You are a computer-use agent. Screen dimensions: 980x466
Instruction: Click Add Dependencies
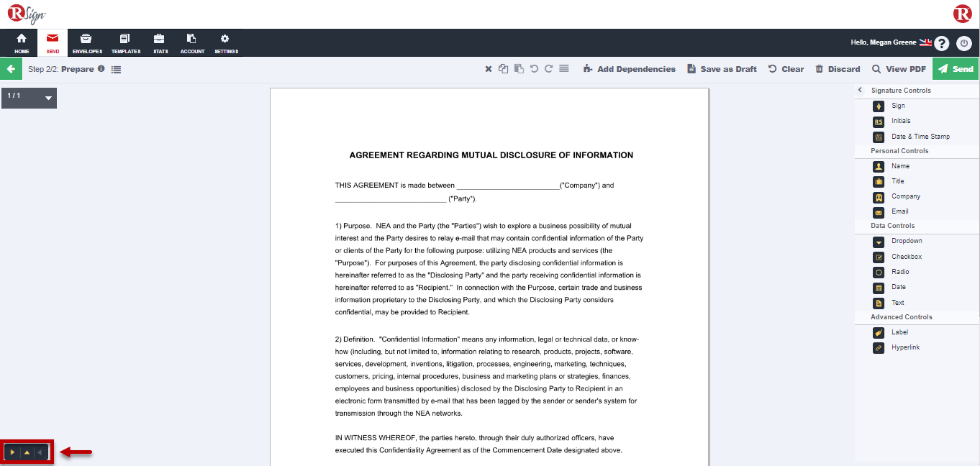[x=630, y=69]
